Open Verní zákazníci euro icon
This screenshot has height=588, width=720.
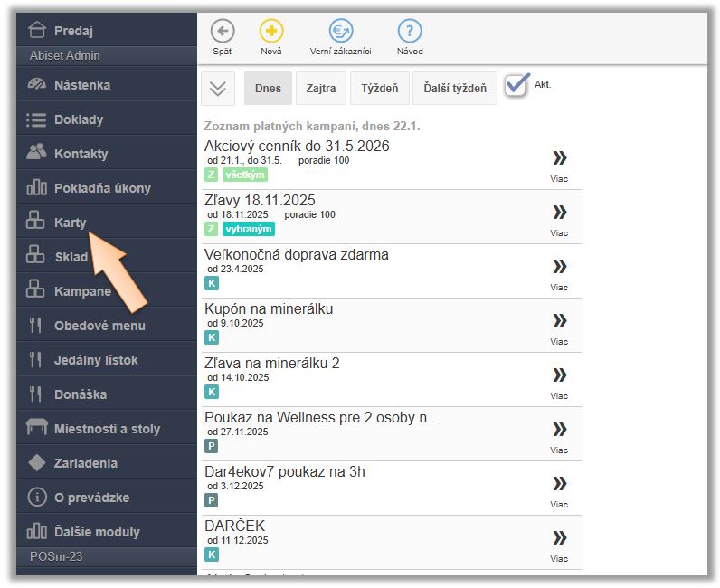[340, 32]
